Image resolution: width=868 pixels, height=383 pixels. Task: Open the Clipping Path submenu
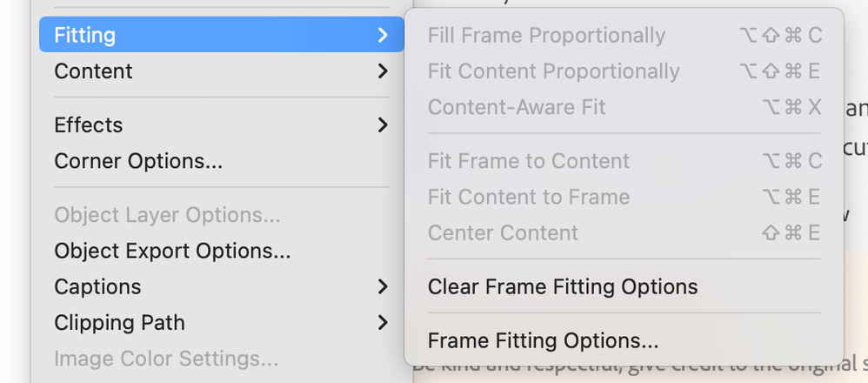119,323
